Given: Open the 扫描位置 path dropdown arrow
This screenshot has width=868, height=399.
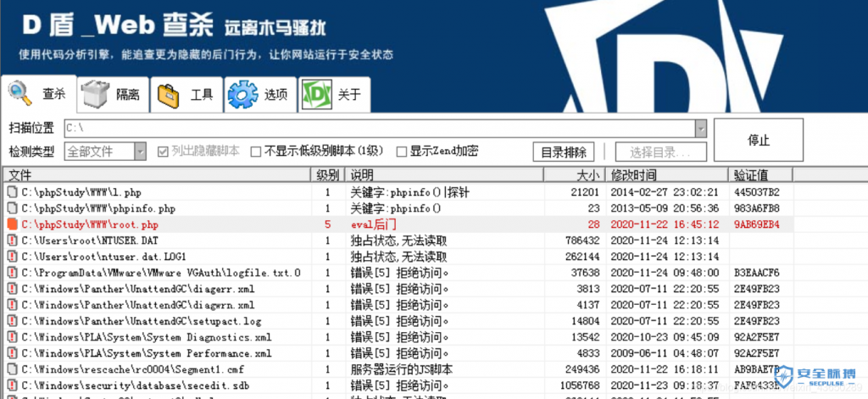Looking at the screenshot, I should point(701,129).
